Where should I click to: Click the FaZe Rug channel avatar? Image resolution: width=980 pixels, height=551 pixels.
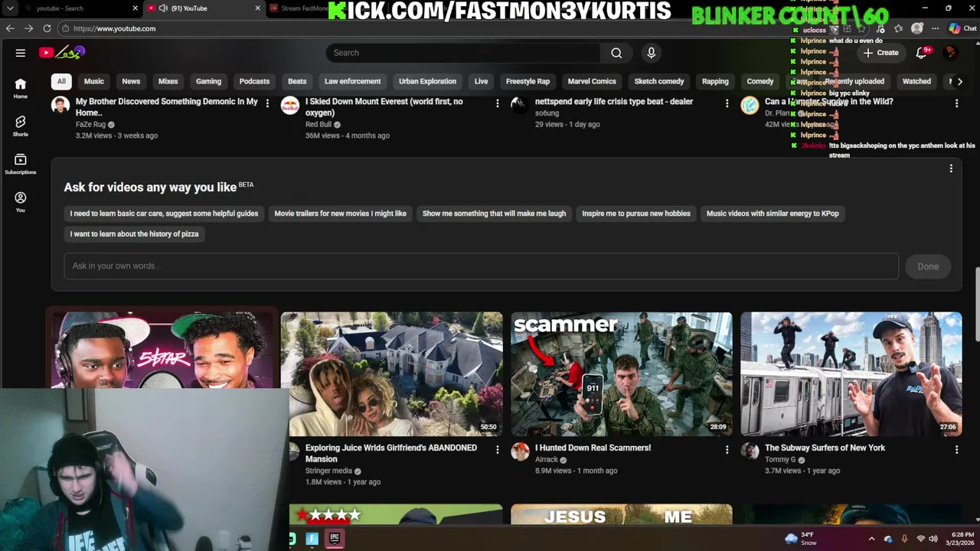[x=60, y=106]
